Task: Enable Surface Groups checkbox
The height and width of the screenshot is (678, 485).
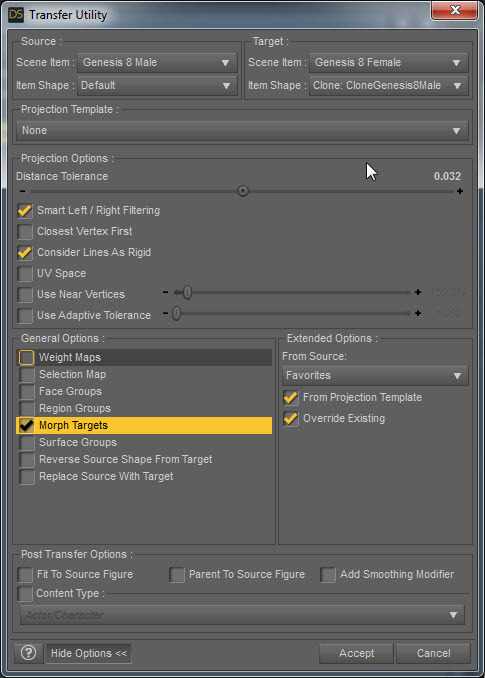Action: 26,442
